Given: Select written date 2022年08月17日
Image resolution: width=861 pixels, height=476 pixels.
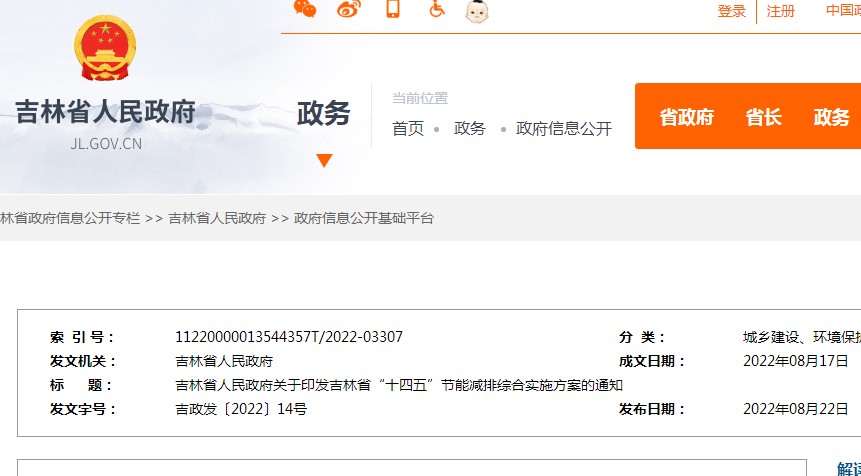Looking at the screenshot, I should [796, 361].
